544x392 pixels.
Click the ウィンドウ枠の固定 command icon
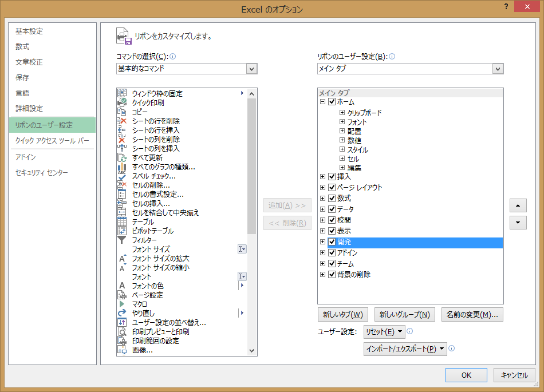click(x=122, y=93)
